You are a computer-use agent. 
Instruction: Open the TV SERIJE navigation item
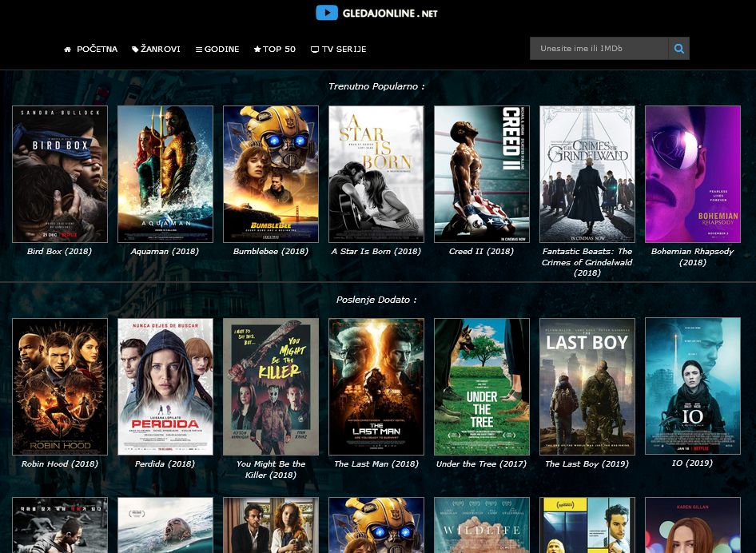coord(344,49)
